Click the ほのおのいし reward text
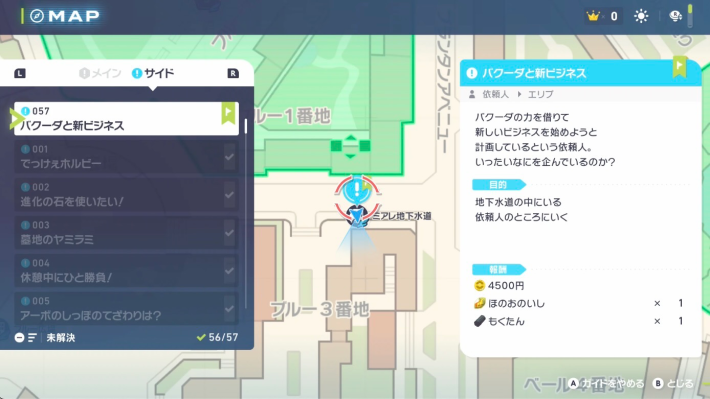Image resolution: width=710 pixels, height=399 pixels. coord(517,303)
